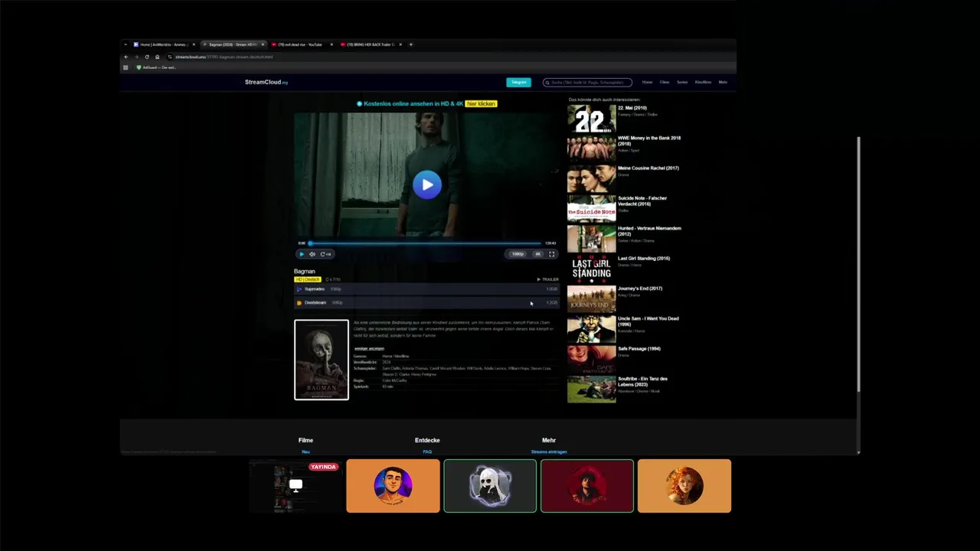
Task: Open the apps grid icon in bookmarks bar
Action: point(126,67)
